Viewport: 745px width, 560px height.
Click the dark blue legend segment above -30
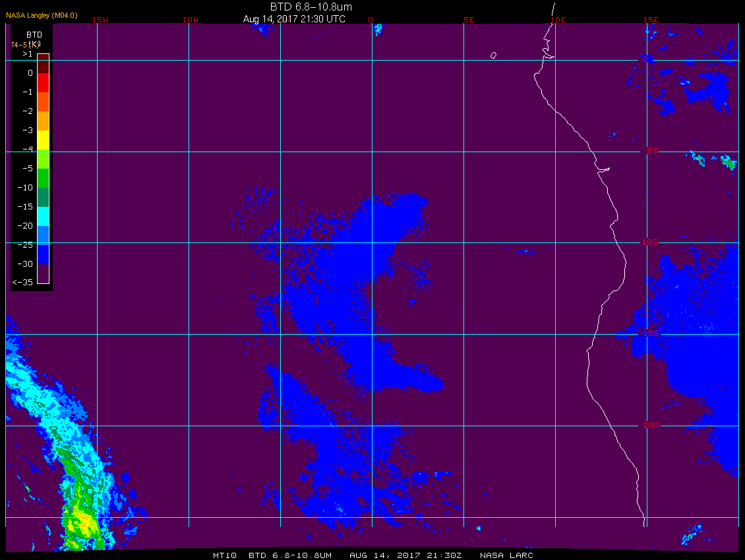pos(44,254)
